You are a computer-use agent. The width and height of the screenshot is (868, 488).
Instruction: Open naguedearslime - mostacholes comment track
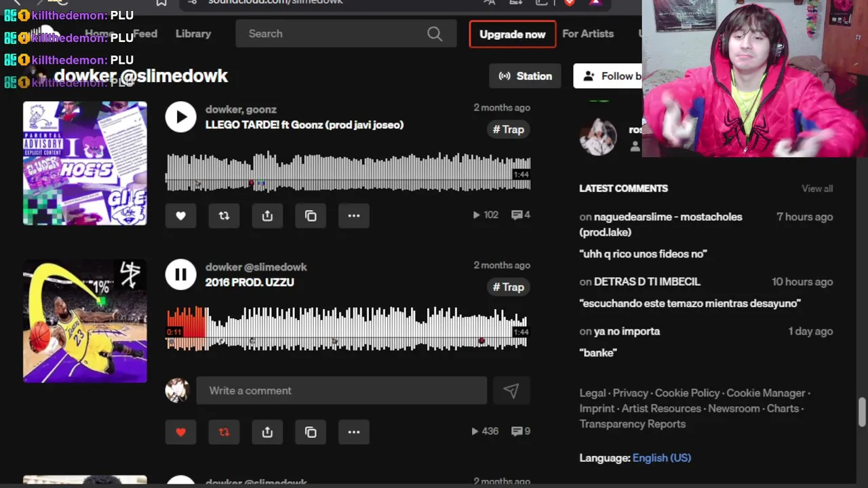661,224
